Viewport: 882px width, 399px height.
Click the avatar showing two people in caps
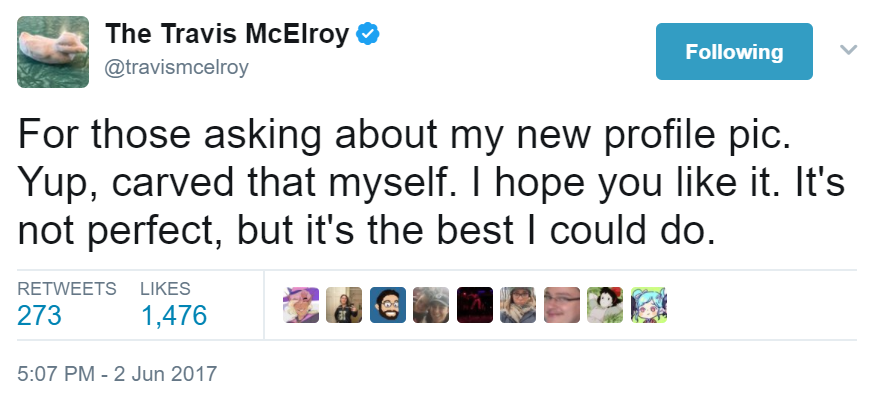click(x=431, y=305)
